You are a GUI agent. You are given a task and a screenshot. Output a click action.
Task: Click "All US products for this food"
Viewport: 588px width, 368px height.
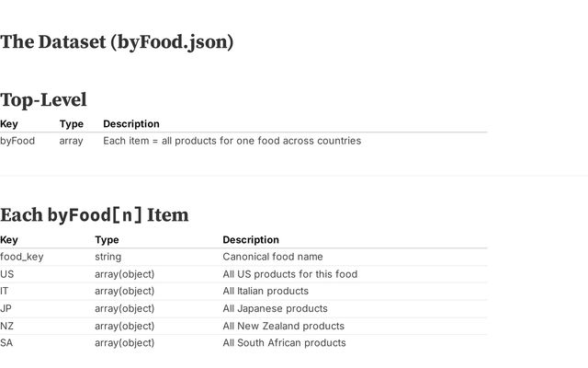(x=289, y=274)
